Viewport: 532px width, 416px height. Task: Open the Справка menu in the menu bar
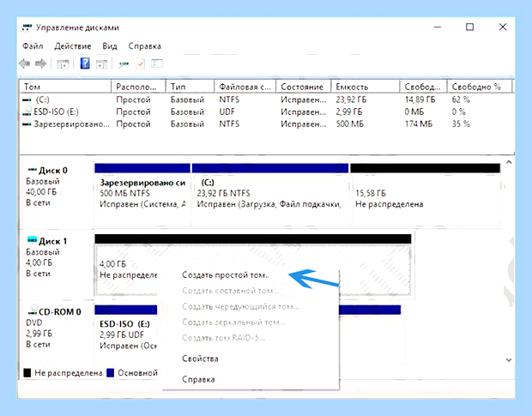pyautogui.click(x=144, y=46)
